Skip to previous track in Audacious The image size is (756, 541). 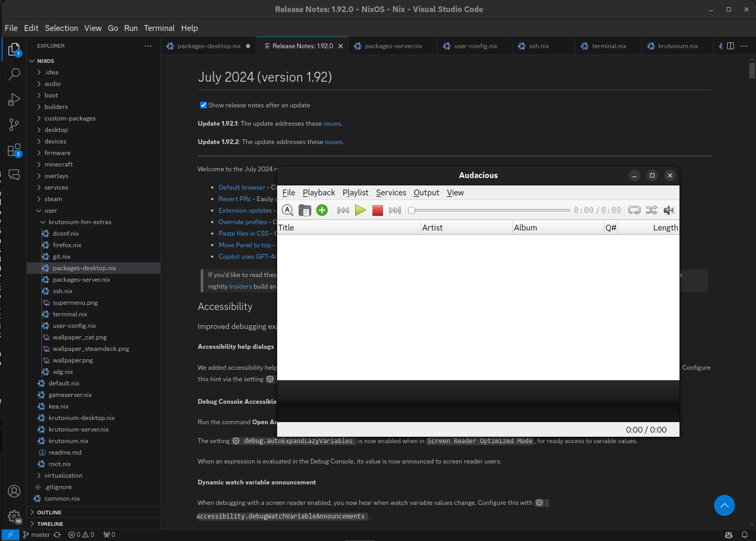coord(343,210)
